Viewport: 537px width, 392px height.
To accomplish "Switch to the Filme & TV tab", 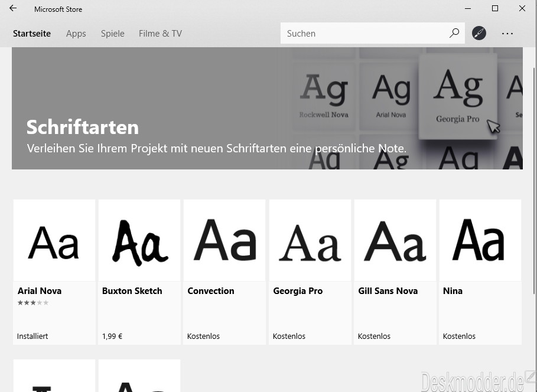I will coord(160,34).
